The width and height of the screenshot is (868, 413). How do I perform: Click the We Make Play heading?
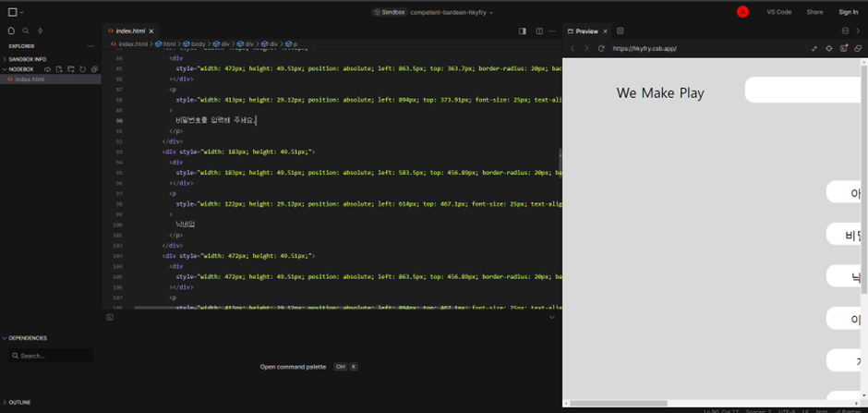660,93
